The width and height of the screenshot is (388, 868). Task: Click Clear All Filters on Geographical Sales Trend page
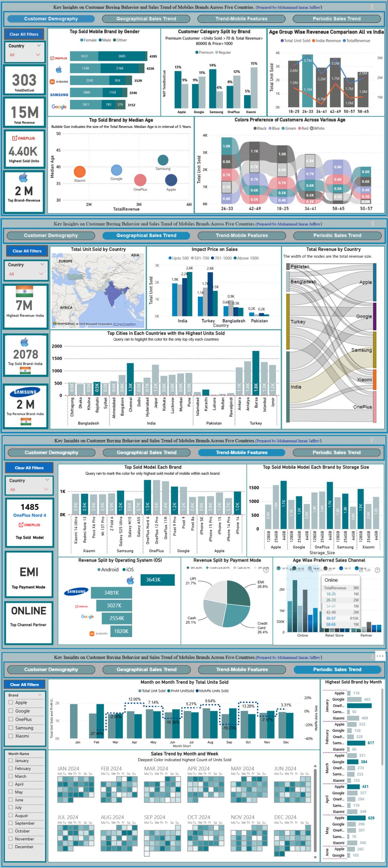(27, 251)
